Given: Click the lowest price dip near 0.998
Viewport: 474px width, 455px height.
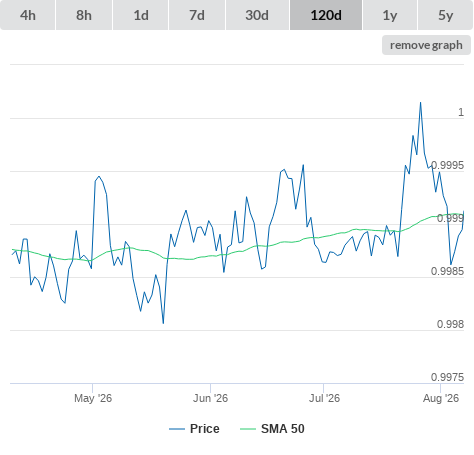Looking at the screenshot, I should pyautogui.click(x=163, y=323).
